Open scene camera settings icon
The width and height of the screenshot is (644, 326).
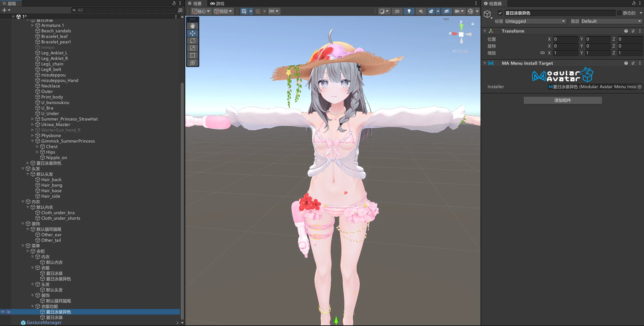(x=457, y=11)
